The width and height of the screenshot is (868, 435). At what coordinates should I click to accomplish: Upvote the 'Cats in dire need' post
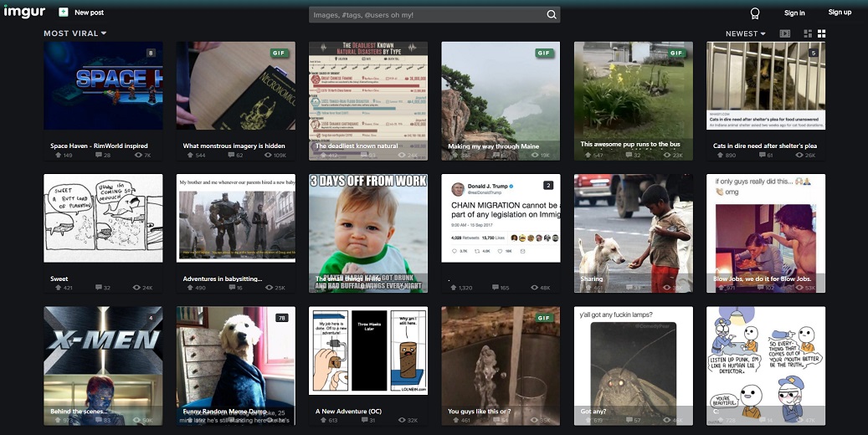click(x=722, y=156)
